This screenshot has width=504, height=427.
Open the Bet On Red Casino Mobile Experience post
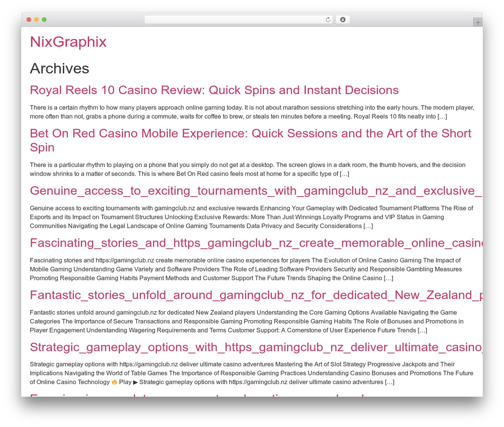250,140
